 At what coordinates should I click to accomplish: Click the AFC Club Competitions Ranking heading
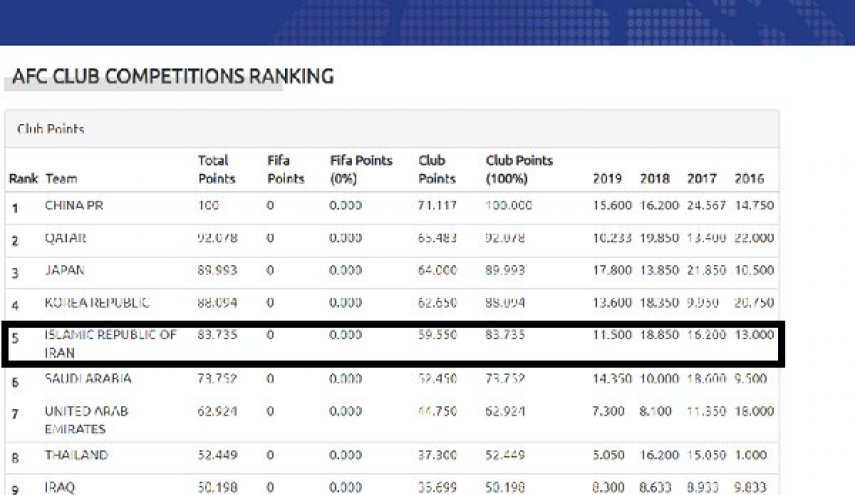point(173,76)
